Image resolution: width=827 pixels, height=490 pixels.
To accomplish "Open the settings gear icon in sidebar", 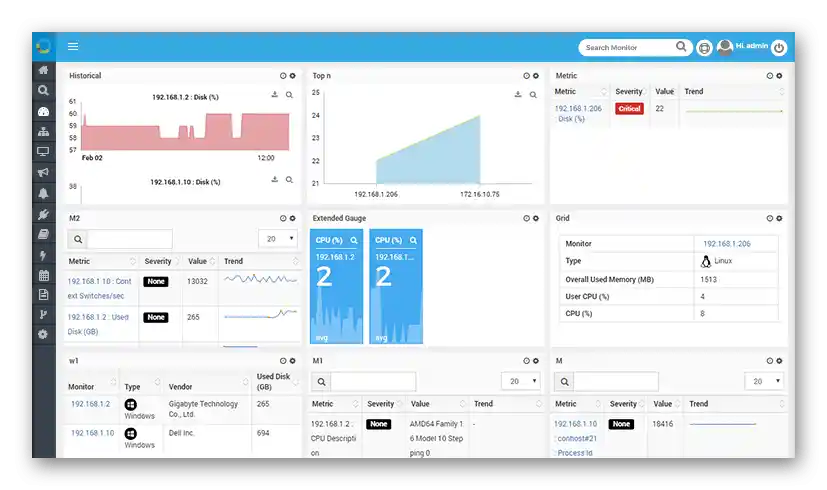I will click(43, 334).
